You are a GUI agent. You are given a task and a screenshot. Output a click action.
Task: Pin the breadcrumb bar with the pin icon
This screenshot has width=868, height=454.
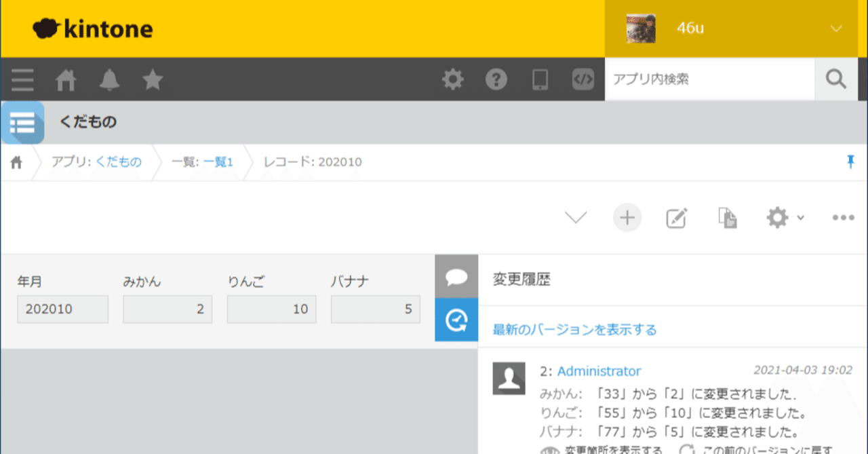coord(850,162)
